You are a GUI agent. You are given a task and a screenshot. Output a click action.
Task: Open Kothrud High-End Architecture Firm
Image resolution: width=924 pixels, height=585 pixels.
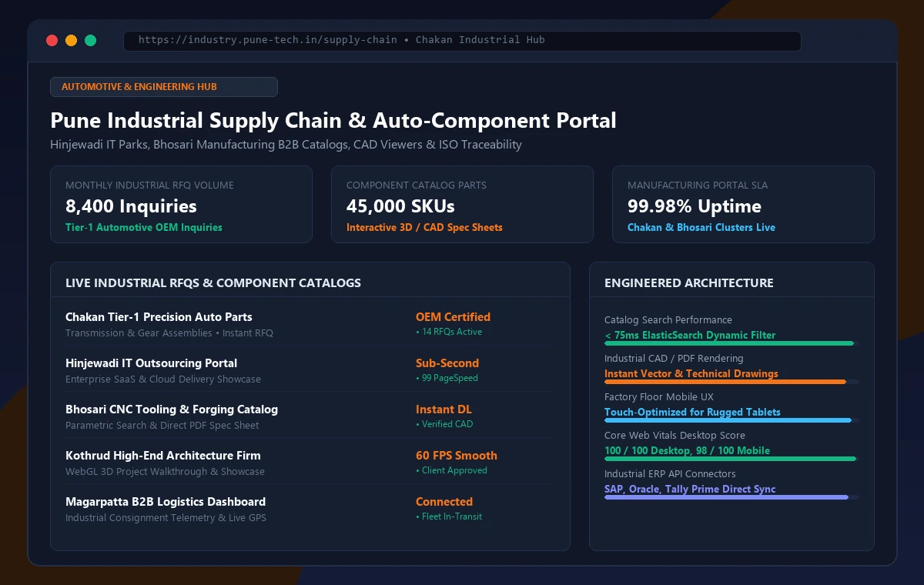(x=163, y=456)
